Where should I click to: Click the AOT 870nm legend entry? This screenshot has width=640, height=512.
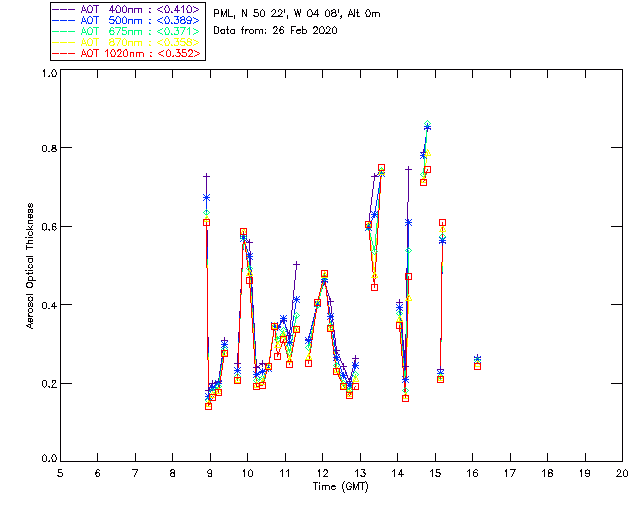click(x=126, y=42)
